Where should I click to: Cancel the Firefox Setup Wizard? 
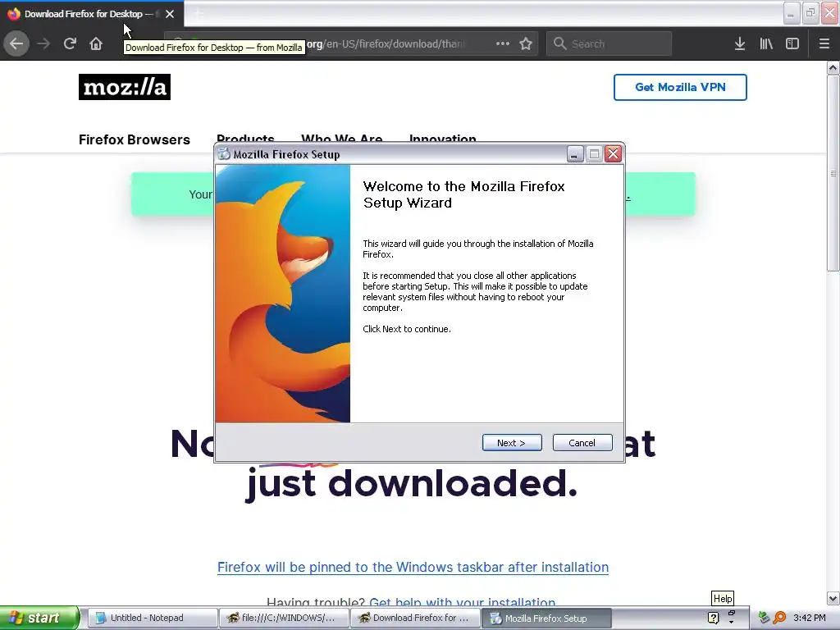pyautogui.click(x=582, y=442)
